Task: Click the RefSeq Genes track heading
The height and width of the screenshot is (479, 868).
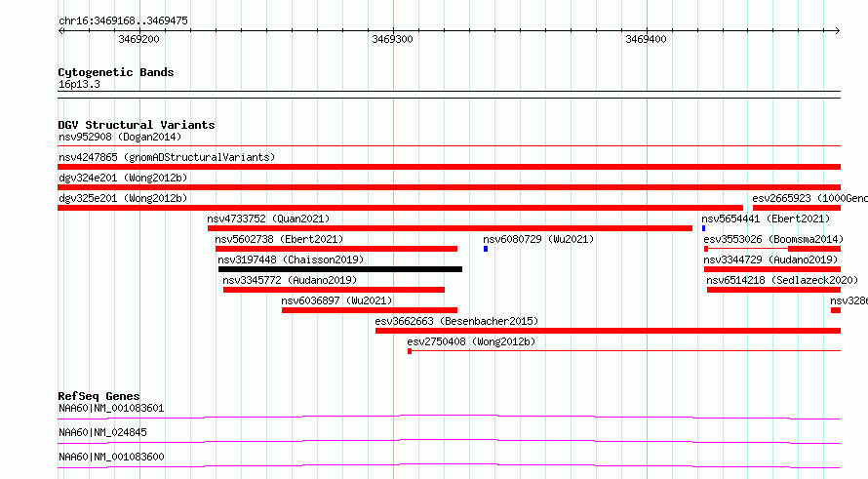Action: tap(99, 396)
